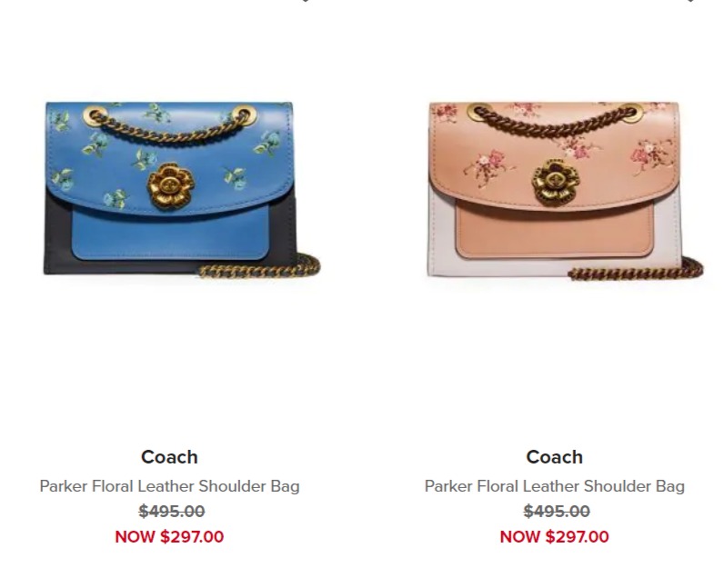Open blue bag's Parker Floral Leather Shoulder Bag title
724x588 pixels.
[x=169, y=486]
